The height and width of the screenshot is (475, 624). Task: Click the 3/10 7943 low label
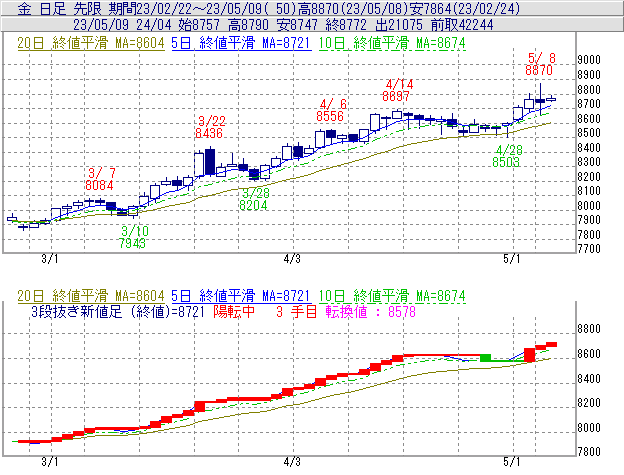pyautogui.click(x=133, y=237)
